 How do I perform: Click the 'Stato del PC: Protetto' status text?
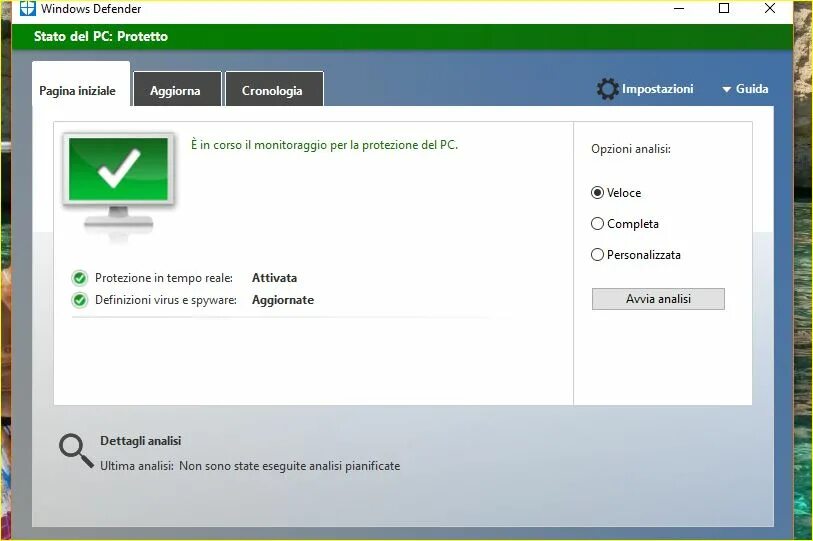pos(101,36)
